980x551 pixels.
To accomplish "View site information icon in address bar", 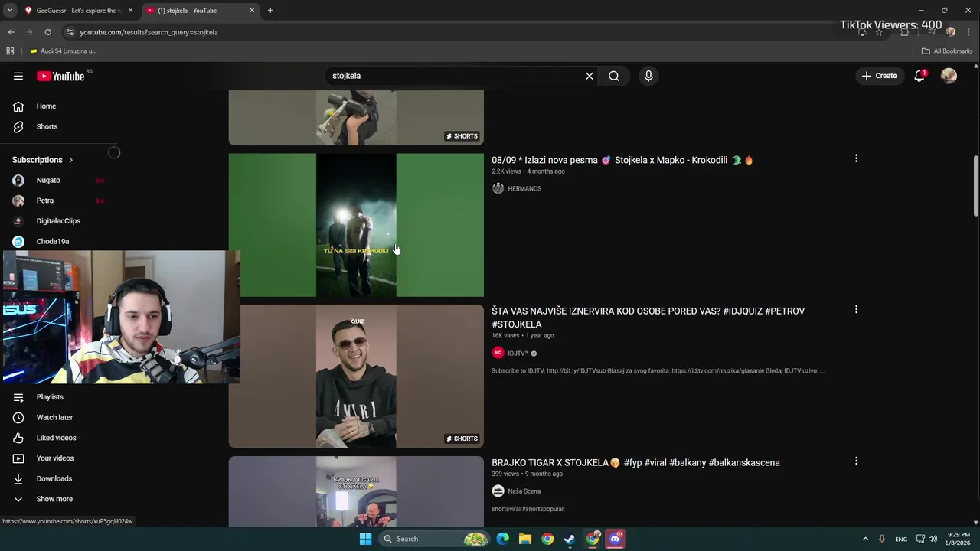I will click(x=70, y=32).
